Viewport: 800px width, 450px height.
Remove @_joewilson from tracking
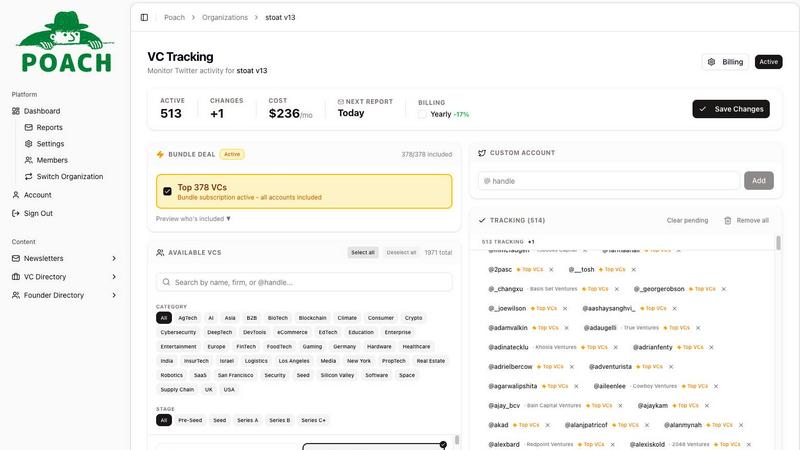coord(565,308)
